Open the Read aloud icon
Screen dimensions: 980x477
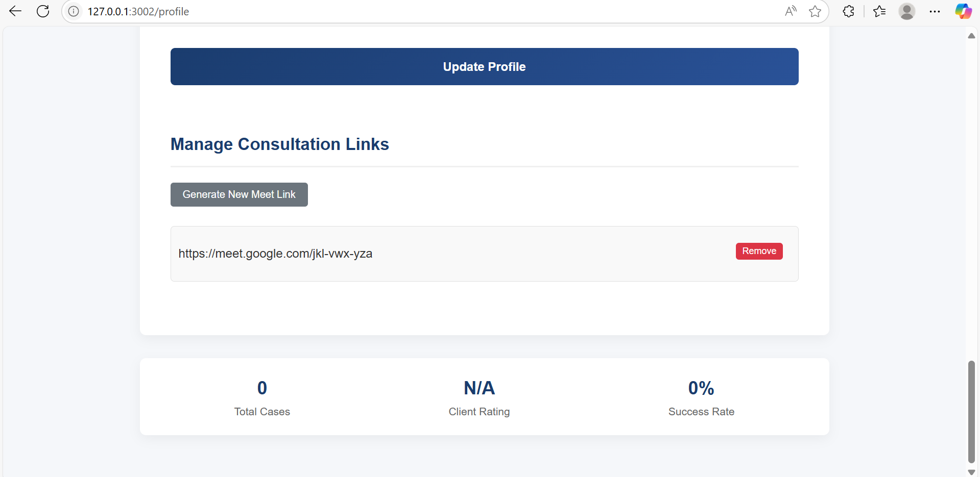click(791, 11)
